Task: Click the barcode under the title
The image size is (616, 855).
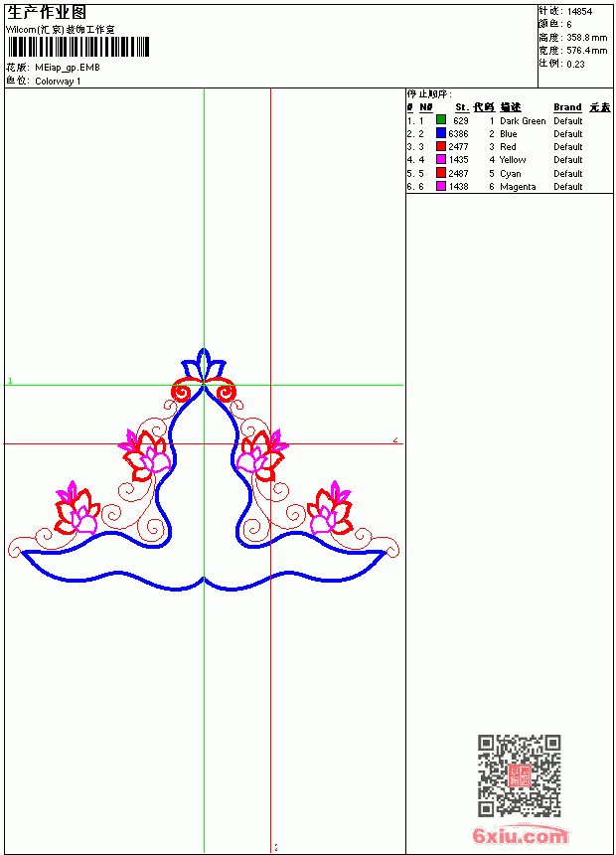Action: pos(77,47)
